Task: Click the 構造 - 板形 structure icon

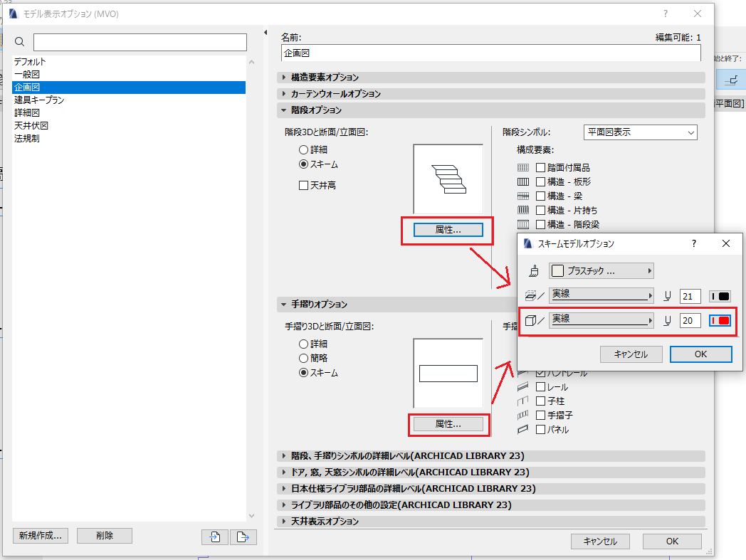Action: (x=523, y=181)
